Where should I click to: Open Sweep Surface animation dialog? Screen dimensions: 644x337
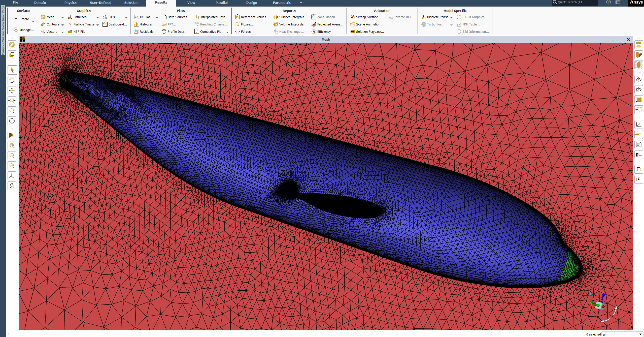(366, 17)
